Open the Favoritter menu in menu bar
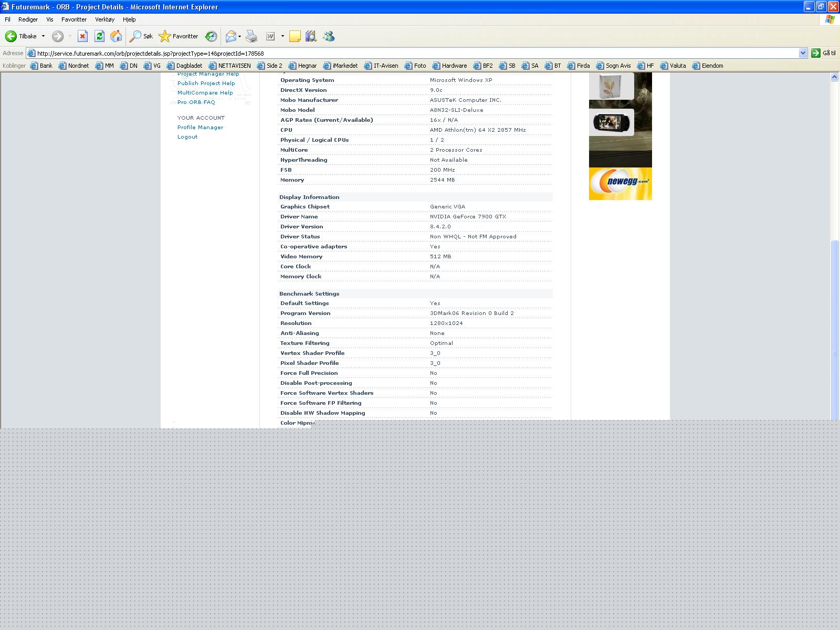 click(x=74, y=19)
